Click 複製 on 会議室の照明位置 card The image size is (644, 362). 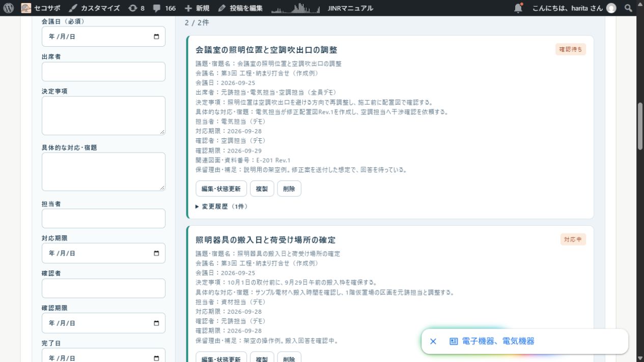pos(262,189)
